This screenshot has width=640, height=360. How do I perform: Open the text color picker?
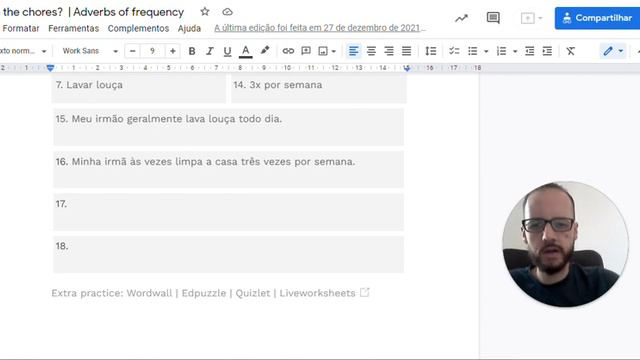point(245,51)
